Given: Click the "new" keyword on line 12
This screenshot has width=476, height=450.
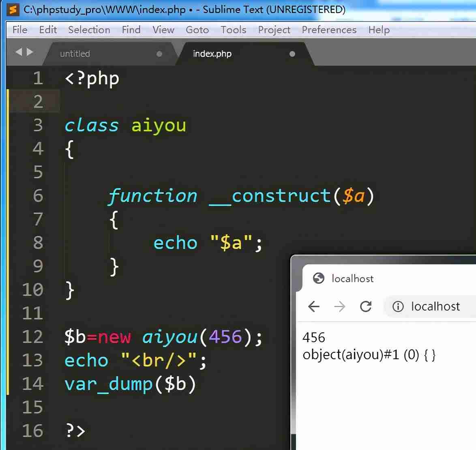Looking at the screenshot, I should [x=114, y=337].
